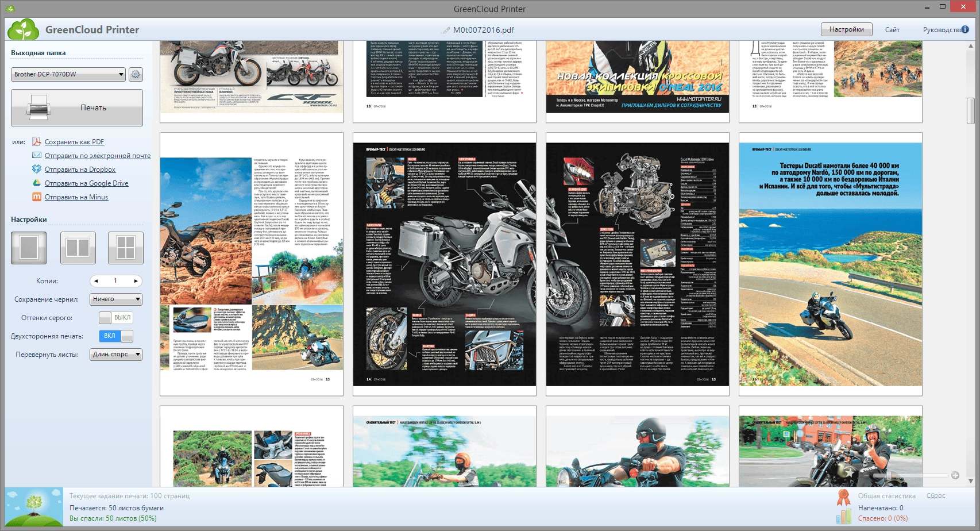
Task: Click the Minus service icon
Action: pyautogui.click(x=36, y=197)
